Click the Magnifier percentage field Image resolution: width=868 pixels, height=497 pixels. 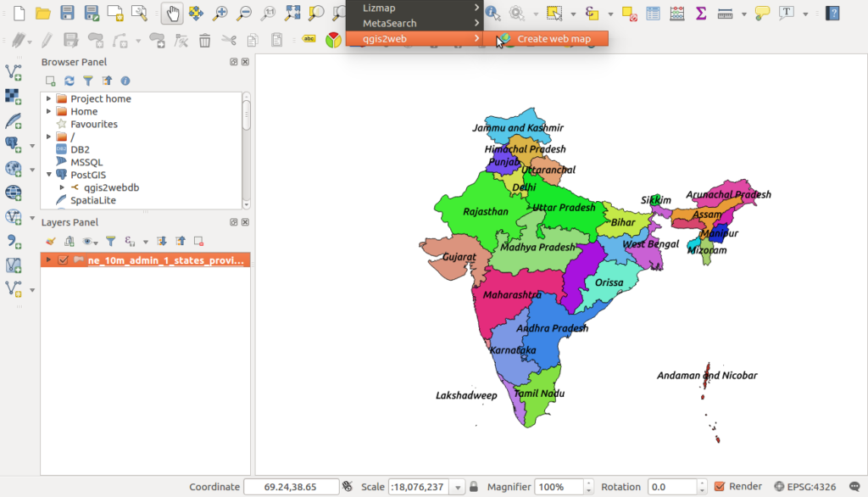pos(559,486)
